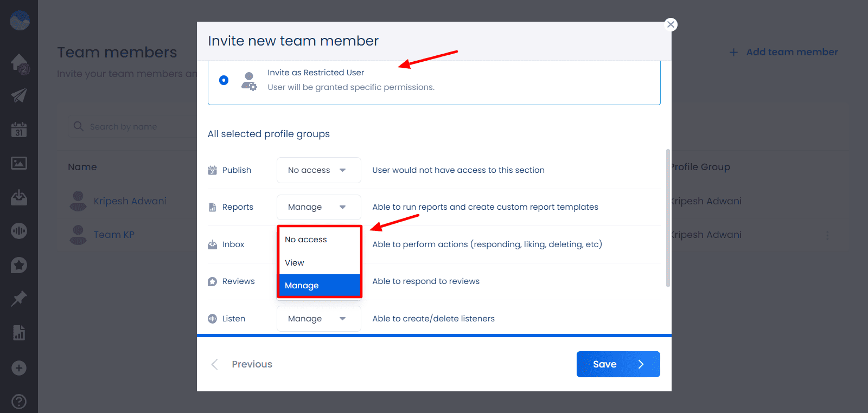The width and height of the screenshot is (868, 413).
Task: Select the Invite as Restricted User radio button
Action: coord(224,80)
